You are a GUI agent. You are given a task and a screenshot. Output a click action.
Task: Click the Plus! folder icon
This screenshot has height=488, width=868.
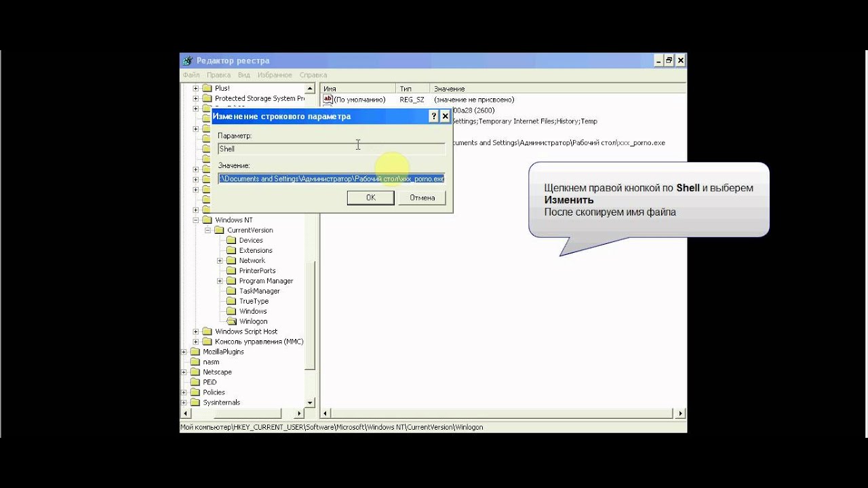(x=207, y=88)
